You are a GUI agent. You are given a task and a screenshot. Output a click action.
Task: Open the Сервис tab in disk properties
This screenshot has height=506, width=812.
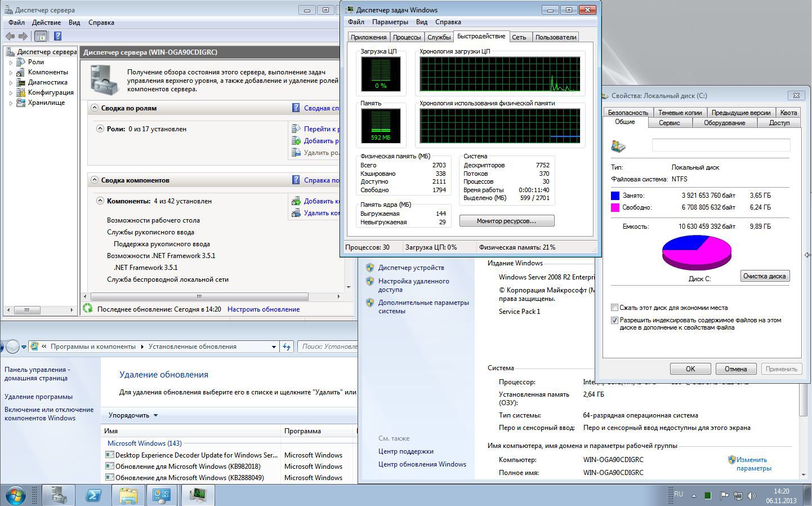pos(670,123)
